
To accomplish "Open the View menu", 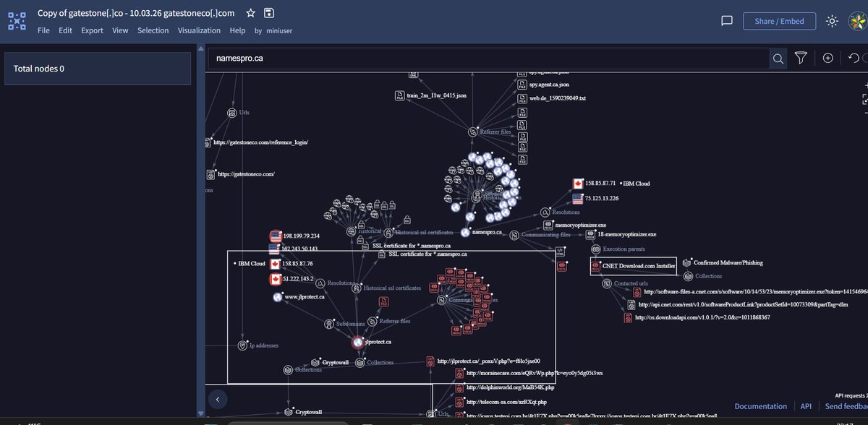I will pos(120,30).
